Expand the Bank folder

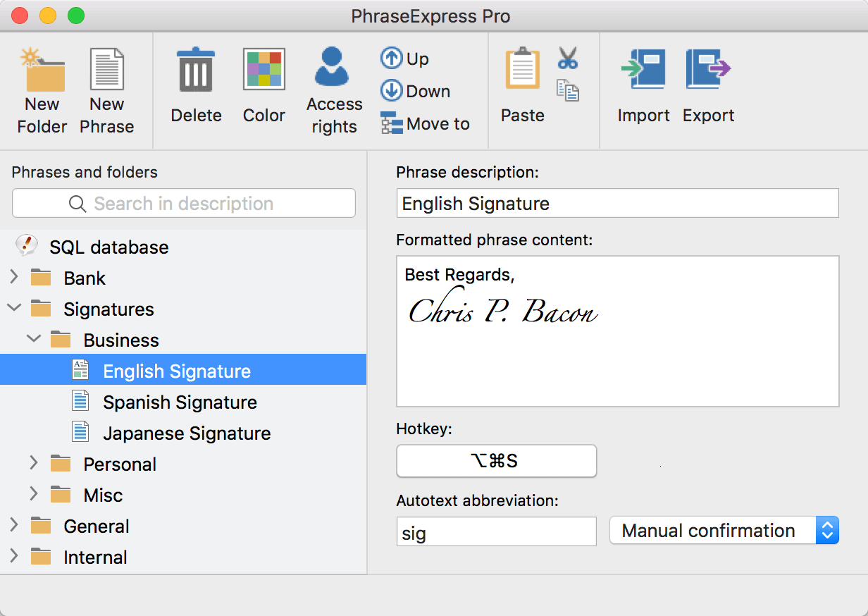pos(14,278)
